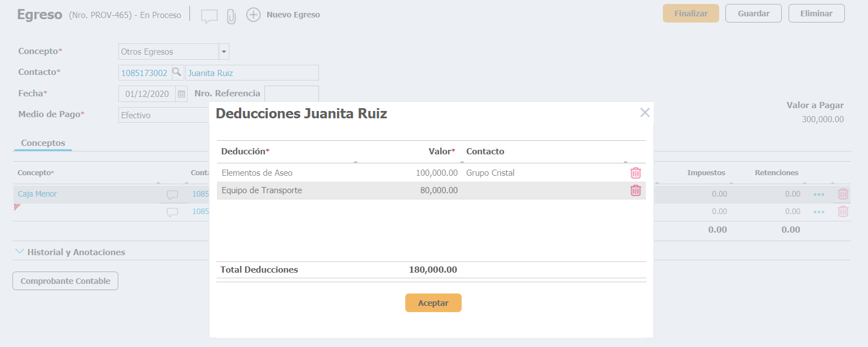Screen dimensions: 868x347
Task: Open comment bubble on Caja Menor row
Action: click(172, 195)
